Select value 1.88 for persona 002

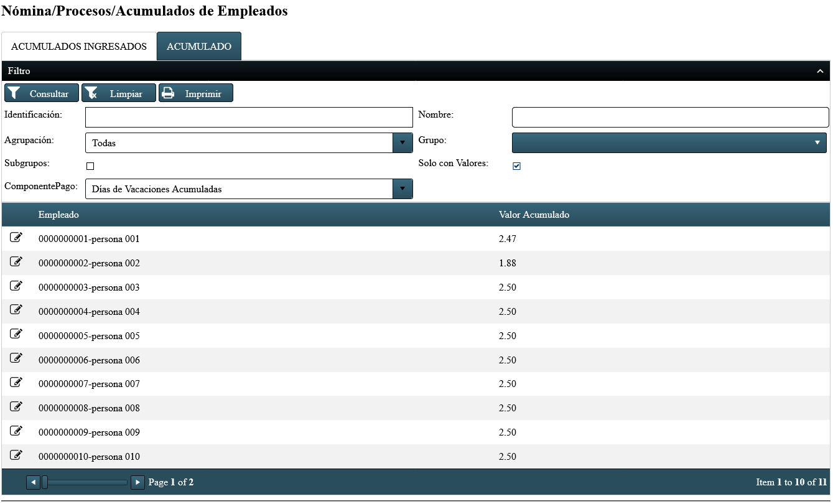(x=508, y=263)
